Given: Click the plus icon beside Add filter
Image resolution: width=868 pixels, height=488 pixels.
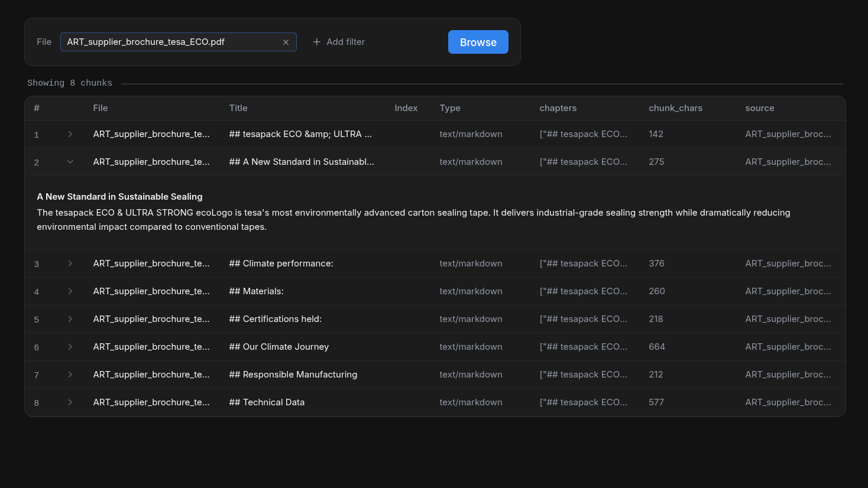Looking at the screenshot, I should click(316, 42).
